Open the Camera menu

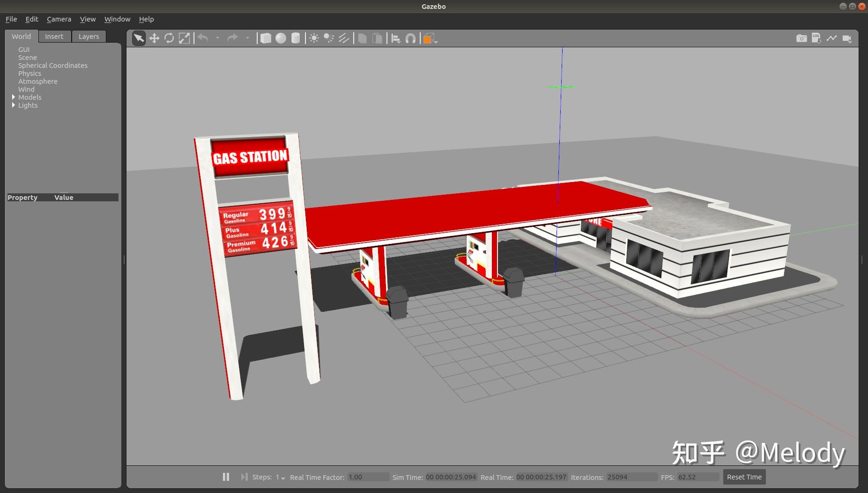[59, 19]
